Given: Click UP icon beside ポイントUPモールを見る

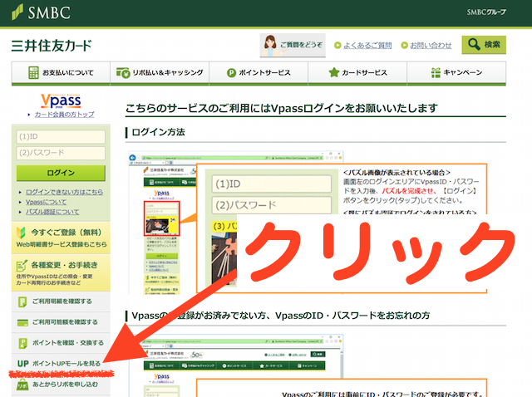Looking at the screenshot, I should pyautogui.click(x=22, y=364).
